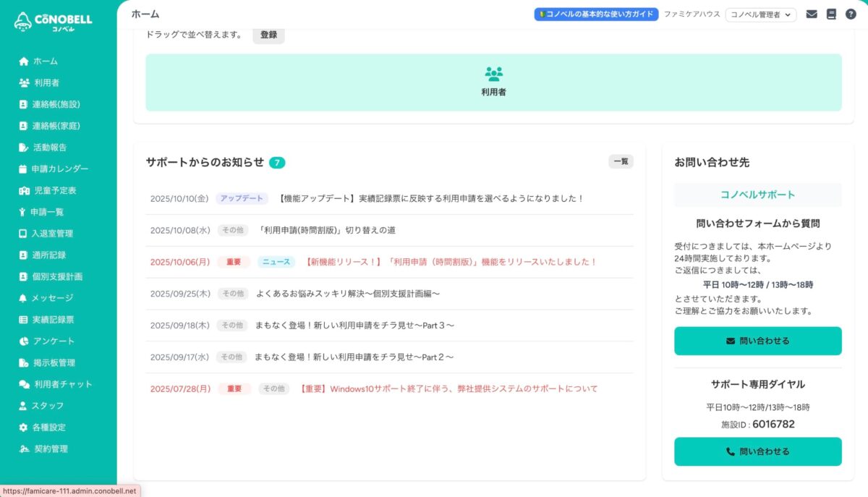The width and height of the screenshot is (868, 497).
Task: Open 申請カレンダー in the sidebar
Action: point(59,169)
